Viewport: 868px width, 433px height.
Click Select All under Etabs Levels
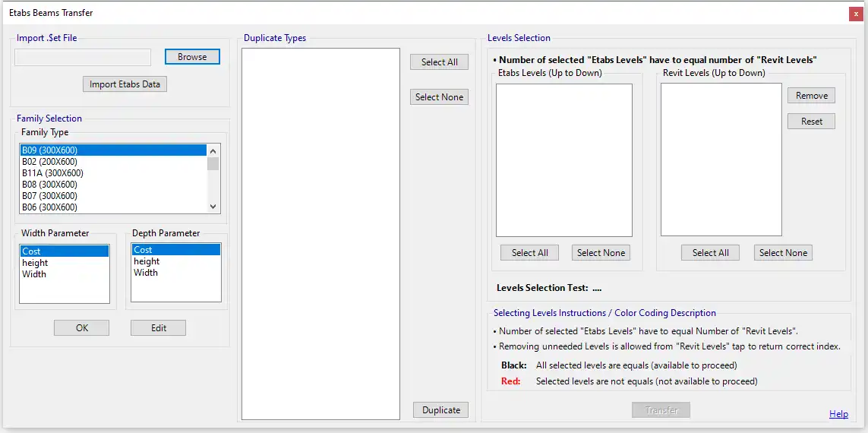click(x=530, y=252)
